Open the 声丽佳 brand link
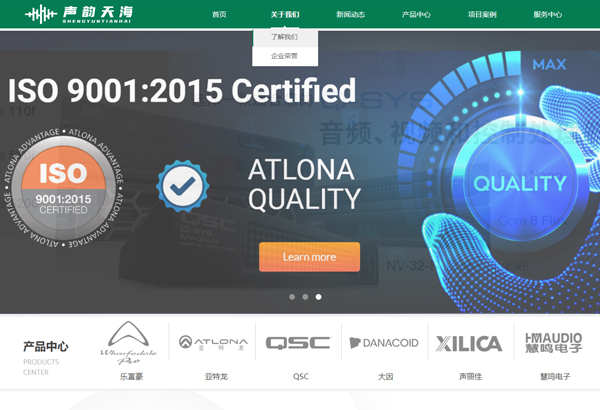This screenshot has height=410, width=600. click(470, 377)
